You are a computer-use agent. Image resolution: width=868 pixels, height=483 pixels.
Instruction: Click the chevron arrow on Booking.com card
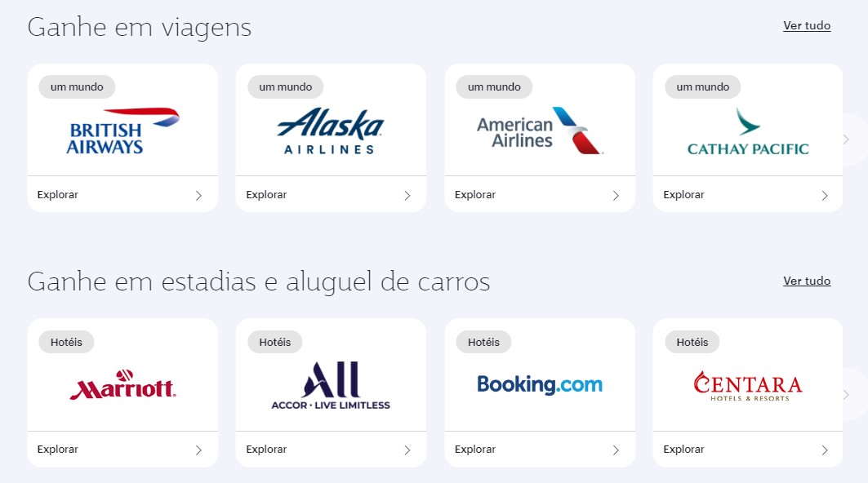tap(616, 450)
